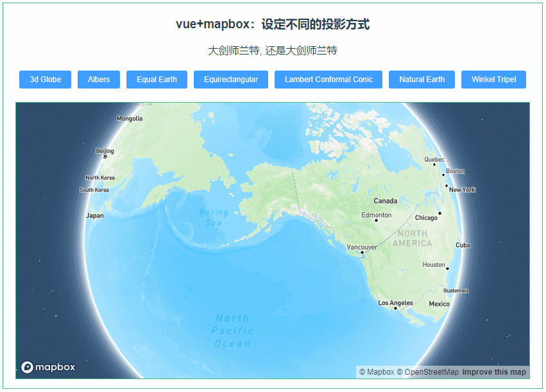Open the © Mapbox attribution link
The height and width of the screenshot is (392, 546).
377,372
